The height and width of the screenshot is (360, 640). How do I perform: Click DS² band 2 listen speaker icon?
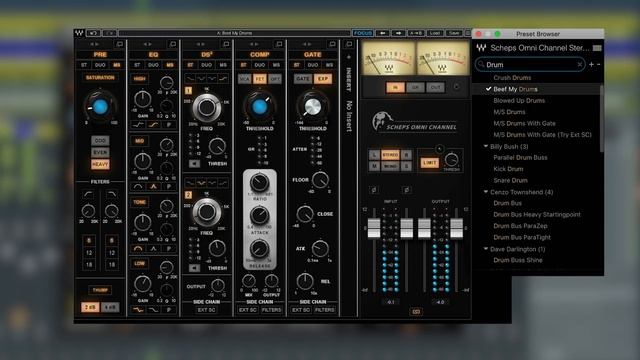194,268
